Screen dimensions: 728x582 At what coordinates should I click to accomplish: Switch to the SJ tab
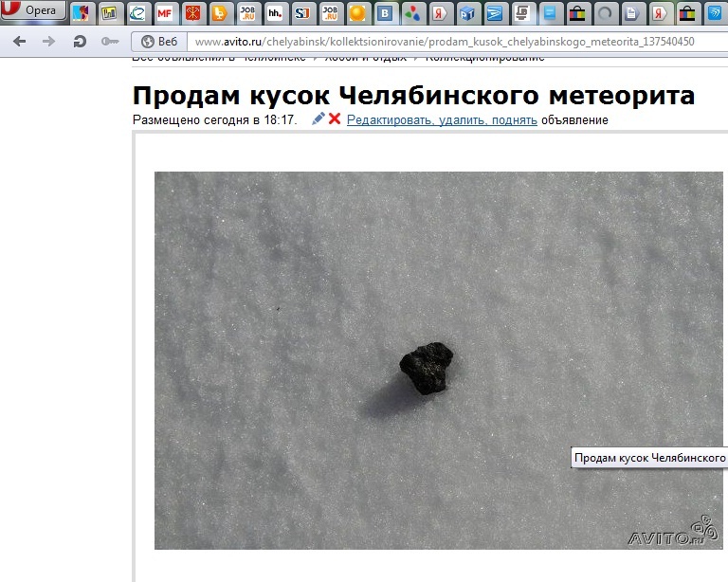coord(302,13)
